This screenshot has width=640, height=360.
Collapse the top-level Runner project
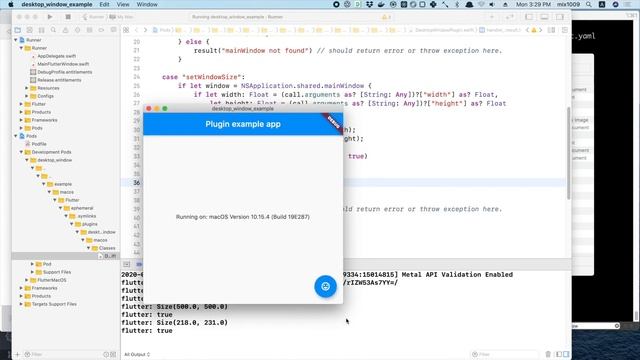tap(16, 40)
